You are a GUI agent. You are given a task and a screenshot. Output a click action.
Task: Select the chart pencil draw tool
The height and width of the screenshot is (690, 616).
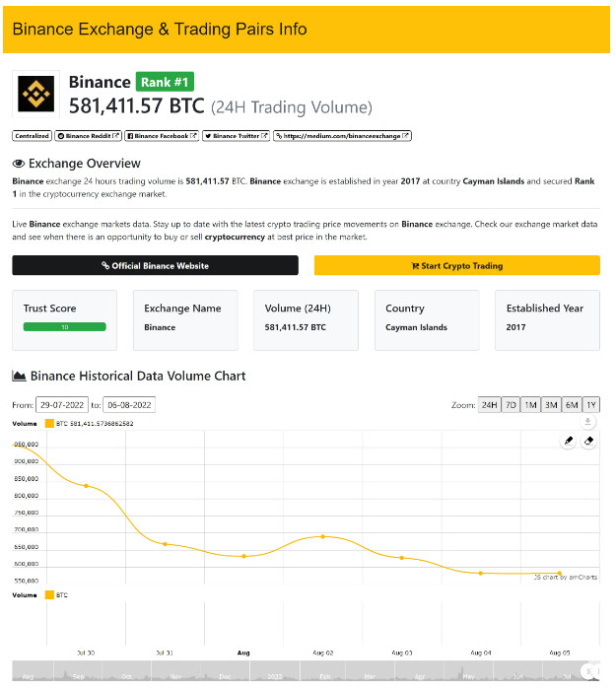568,441
